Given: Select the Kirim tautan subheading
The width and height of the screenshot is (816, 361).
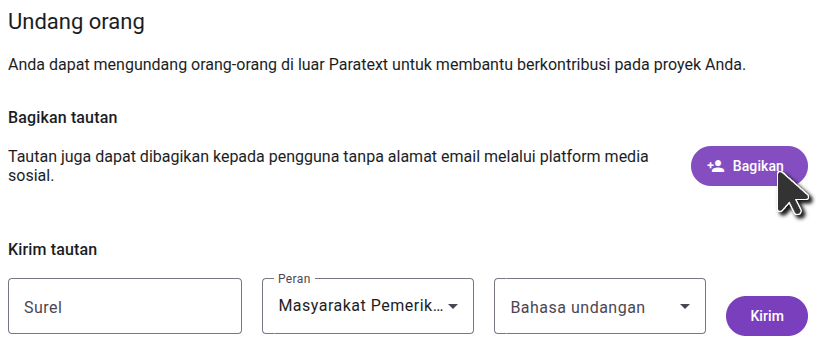Looking at the screenshot, I should click(x=53, y=250).
